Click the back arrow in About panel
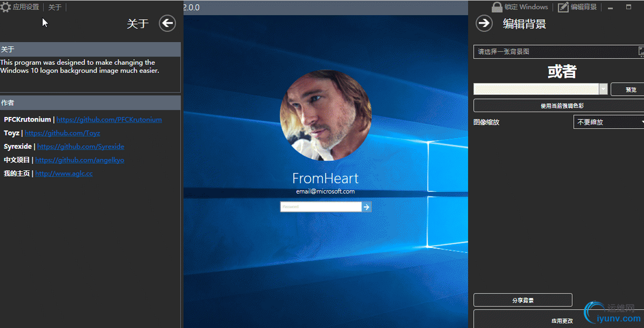Screen dimensions: 644x328 [167, 23]
